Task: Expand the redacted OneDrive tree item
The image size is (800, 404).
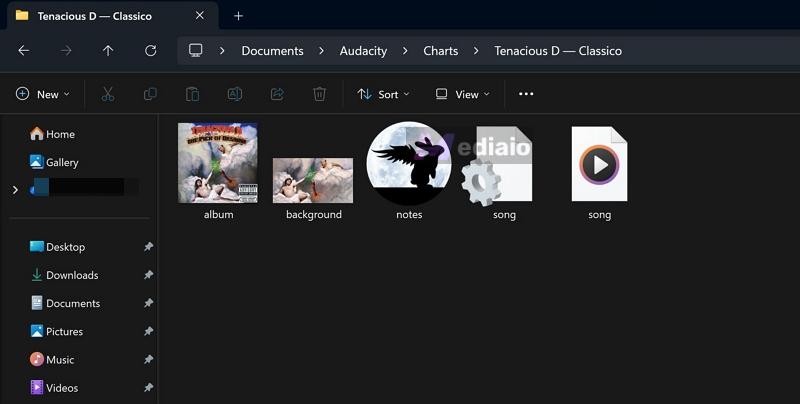Action: 15,190
